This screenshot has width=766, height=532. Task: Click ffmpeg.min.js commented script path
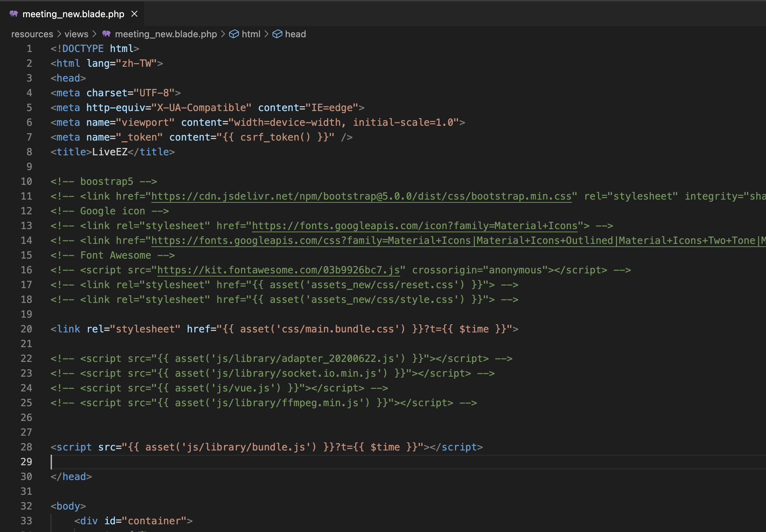(287, 403)
